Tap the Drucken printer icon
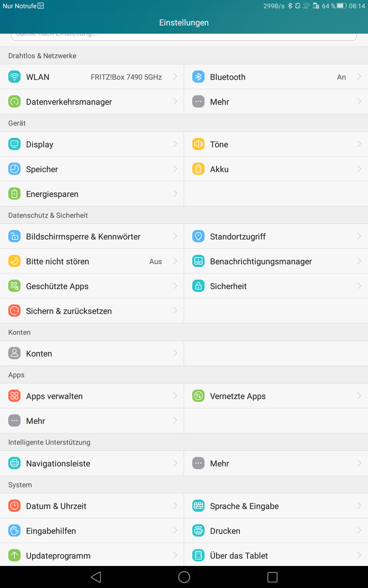The width and height of the screenshot is (368, 588). (x=198, y=531)
